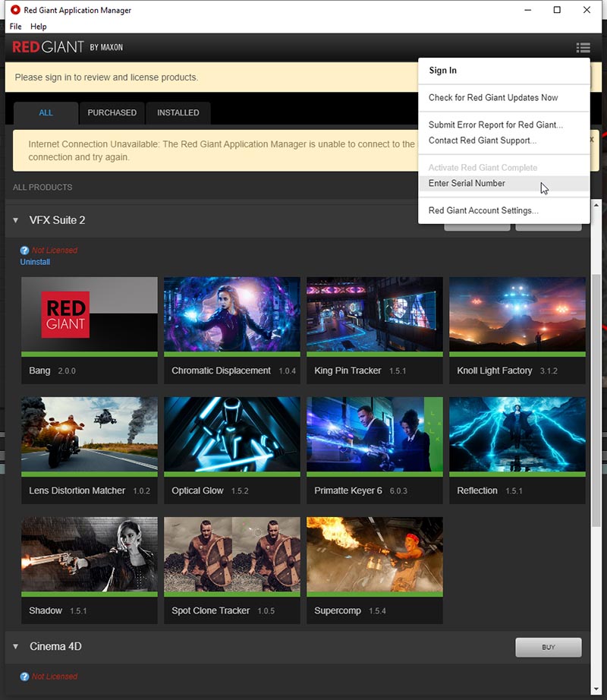Open the Reflection product thumbnail
Viewport: 607px width, 700px height.
point(517,434)
